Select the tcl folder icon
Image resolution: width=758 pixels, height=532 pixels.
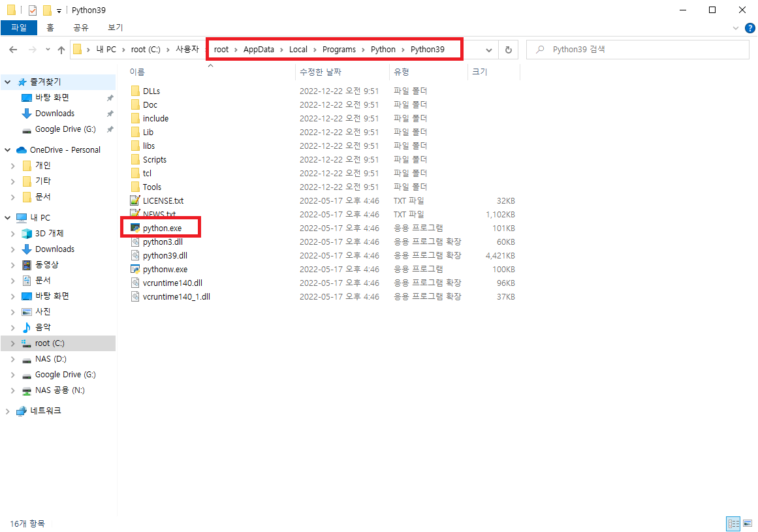coord(135,173)
